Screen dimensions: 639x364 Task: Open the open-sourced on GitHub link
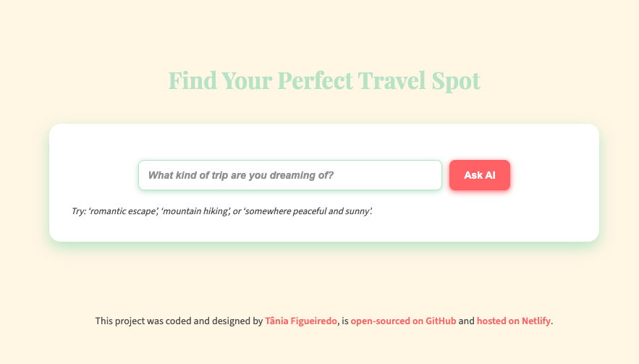[404, 321]
